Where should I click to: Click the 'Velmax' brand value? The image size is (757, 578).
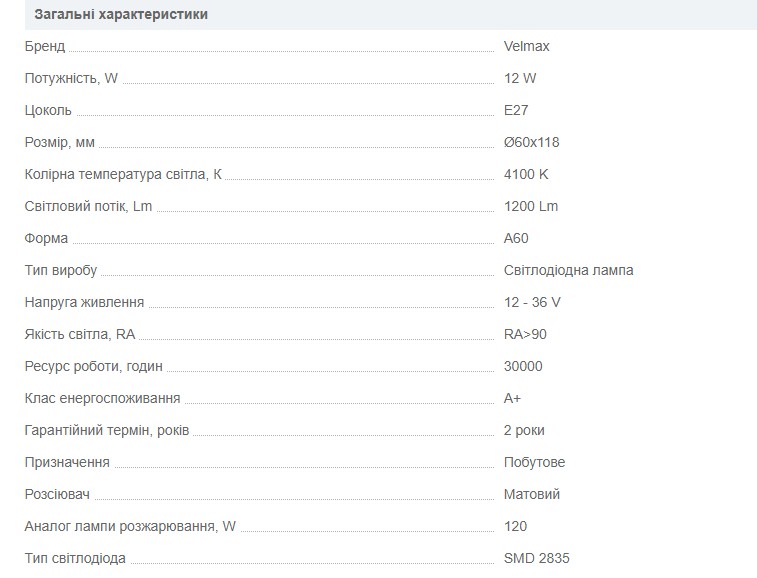click(x=527, y=46)
